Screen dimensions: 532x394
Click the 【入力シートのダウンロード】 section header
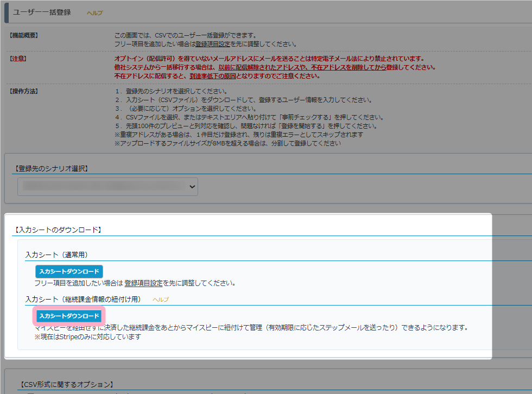57,230
